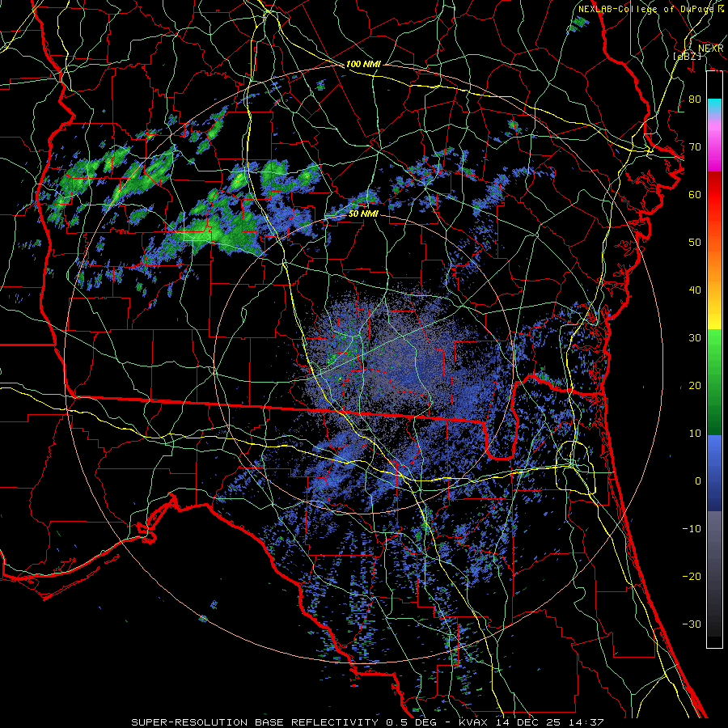The height and width of the screenshot is (728, 728).
Task: Click the 0 value on the color scale
Action: (698, 481)
